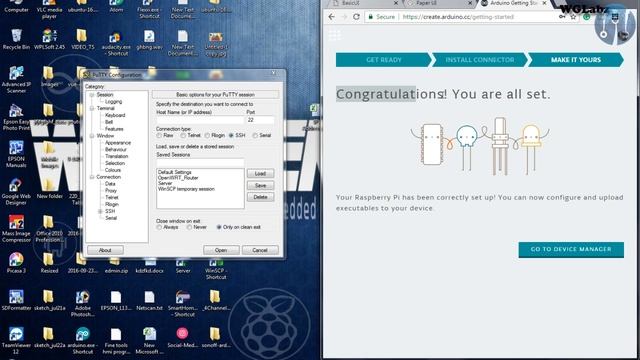This screenshot has width=640, height=360.
Task: Choose Never for close window on exit
Action: click(x=189, y=227)
